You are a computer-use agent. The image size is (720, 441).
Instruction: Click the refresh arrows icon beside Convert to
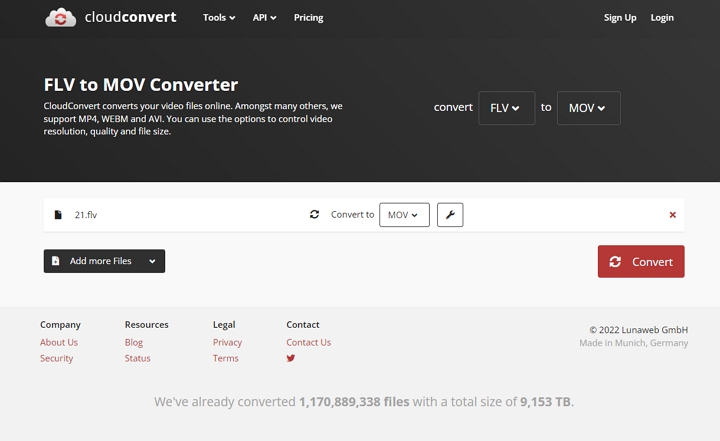tap(315, 215)
